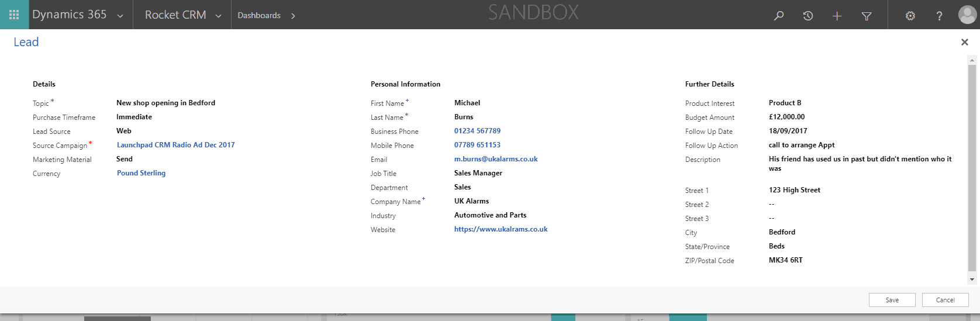Viewport: 980px width, 321px height.
Task: Click the form's vertical scrollbar
Action: coord(972,170)
